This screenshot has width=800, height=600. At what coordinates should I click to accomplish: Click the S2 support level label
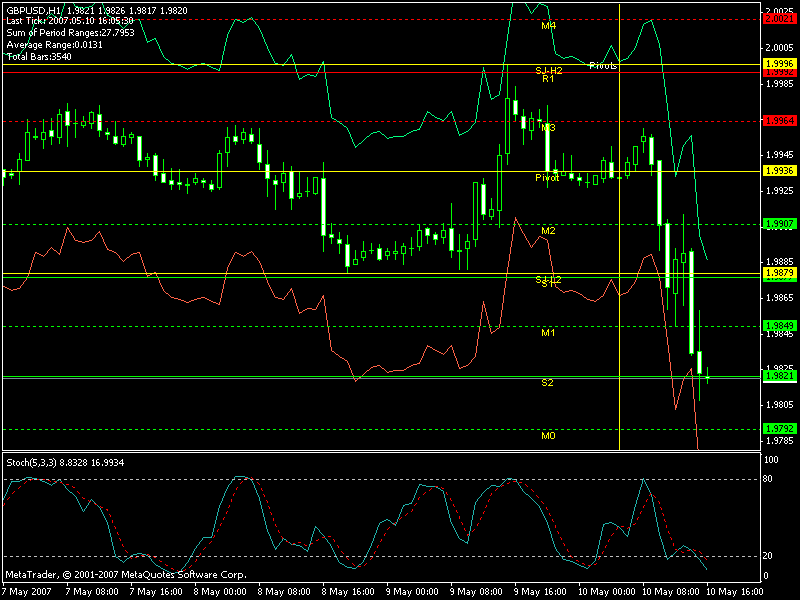[548, 383]
